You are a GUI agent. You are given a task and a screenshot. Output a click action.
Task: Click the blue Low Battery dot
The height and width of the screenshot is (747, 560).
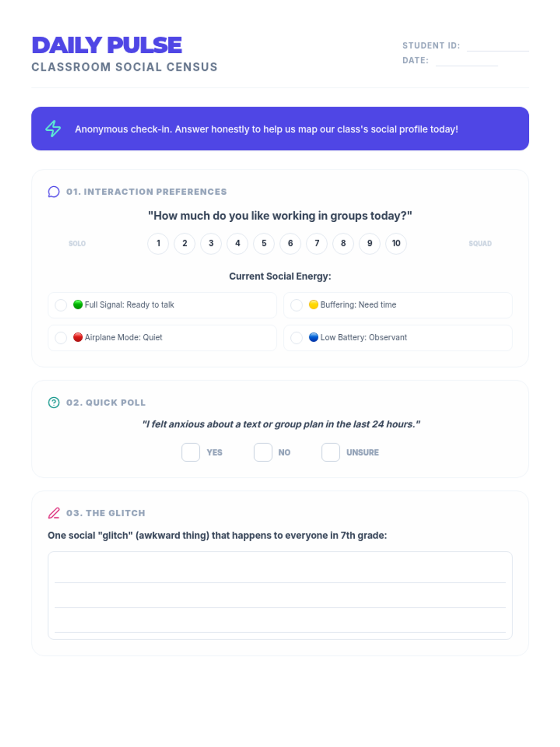click(x=314, y=337)
